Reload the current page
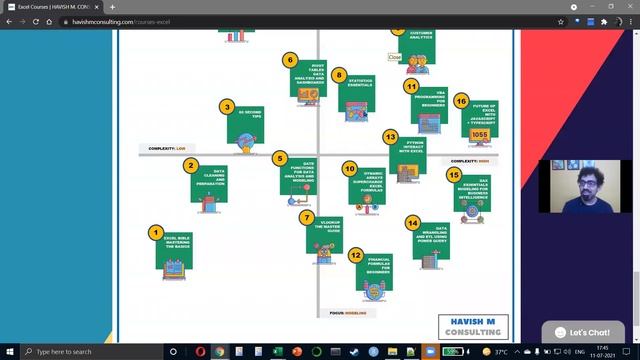This screenshot has width=640, height=360. (36, 22)
